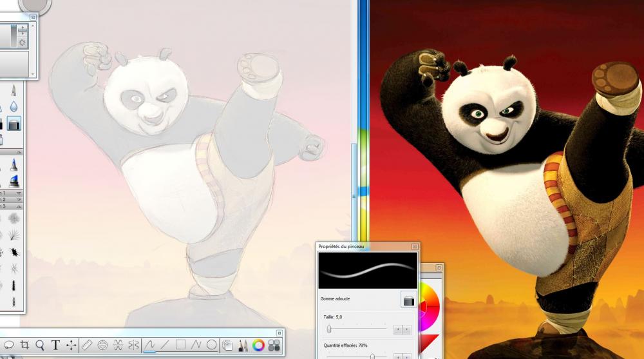Screen dimensions: 644x359
Task: Select the Lasso selection tool
Action: coord(8,345)
